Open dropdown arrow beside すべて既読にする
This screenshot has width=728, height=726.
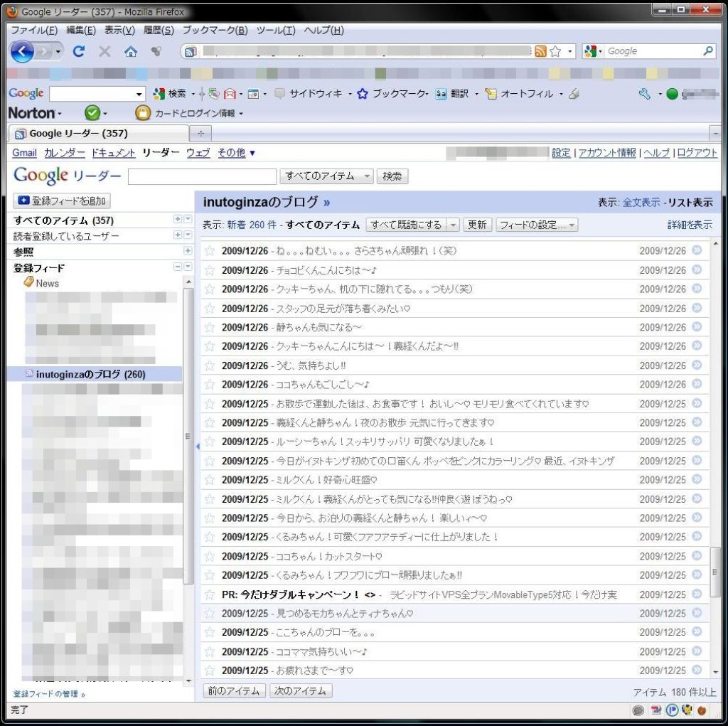[x=453, y=225]
